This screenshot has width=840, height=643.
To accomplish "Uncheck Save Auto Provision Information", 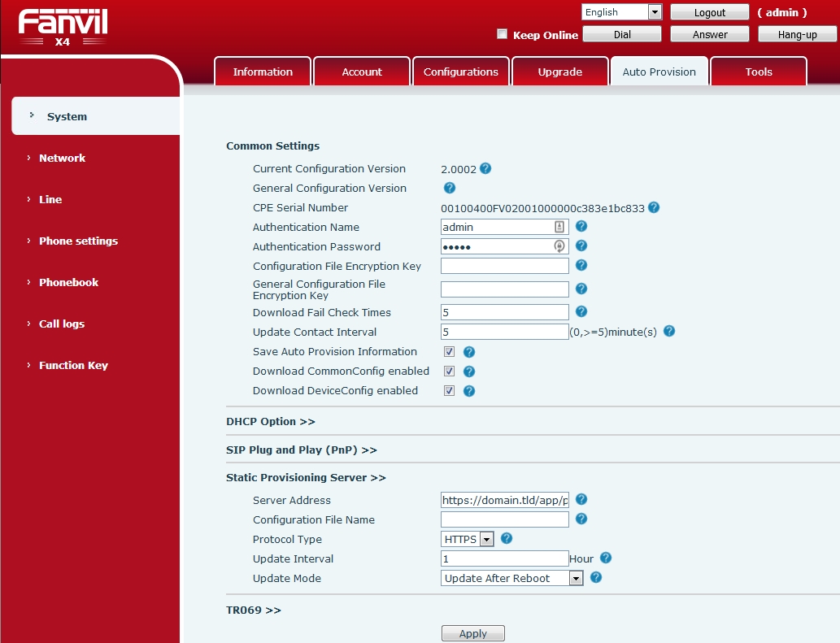I will [x=449, y=352].
